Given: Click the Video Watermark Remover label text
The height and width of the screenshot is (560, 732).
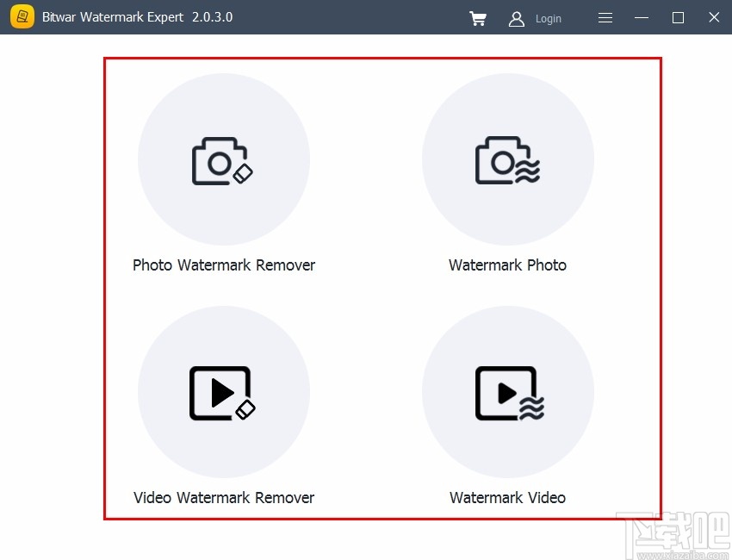Looking at the screenshot, I should (224, 497).
